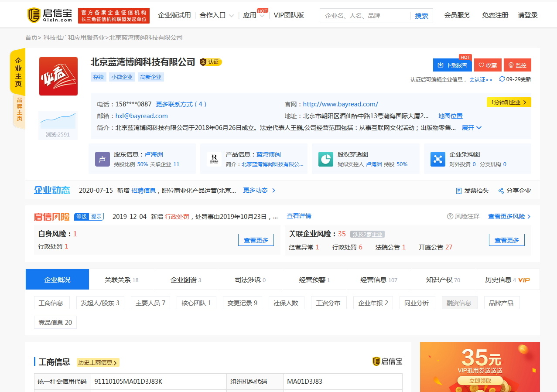Expand company intro with 展开
The image size is (557, 392).
[472, 128]
